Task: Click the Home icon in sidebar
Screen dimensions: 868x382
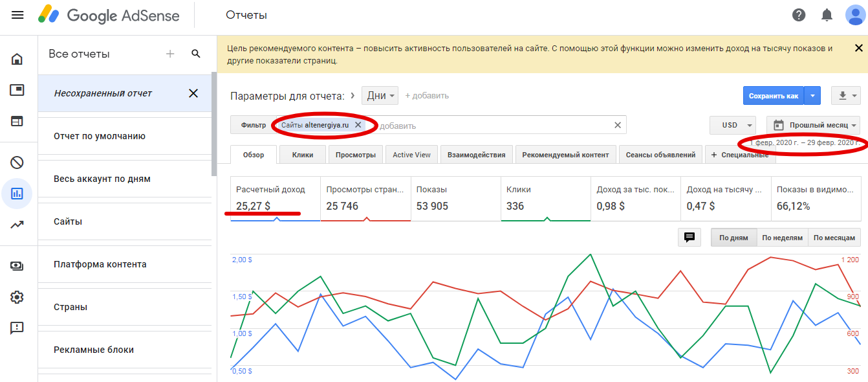Action: pos(17,60)
